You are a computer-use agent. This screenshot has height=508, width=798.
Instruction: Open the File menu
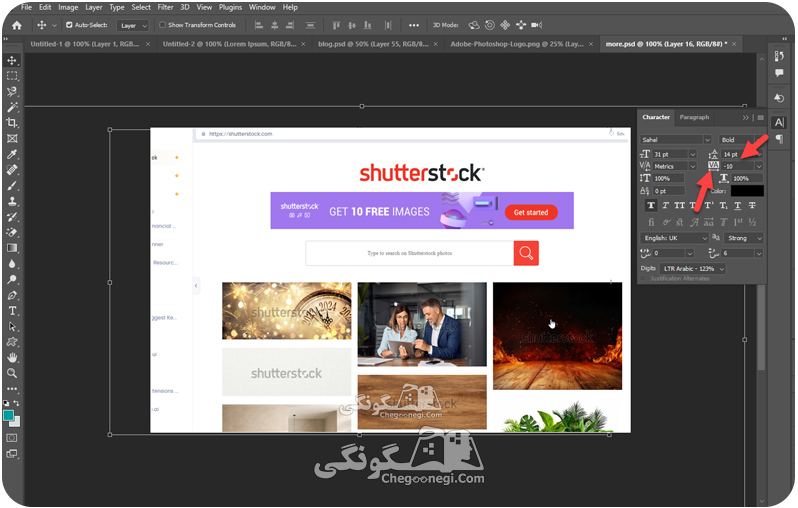tap(26, 7)
